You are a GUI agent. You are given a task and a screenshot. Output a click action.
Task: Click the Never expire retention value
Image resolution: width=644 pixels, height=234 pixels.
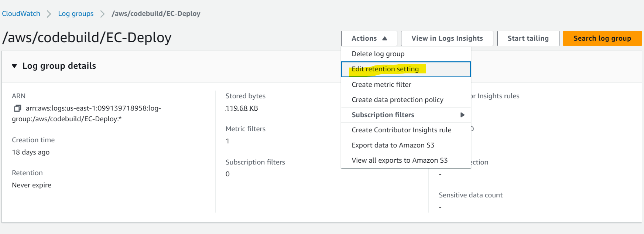click(31, 185)
